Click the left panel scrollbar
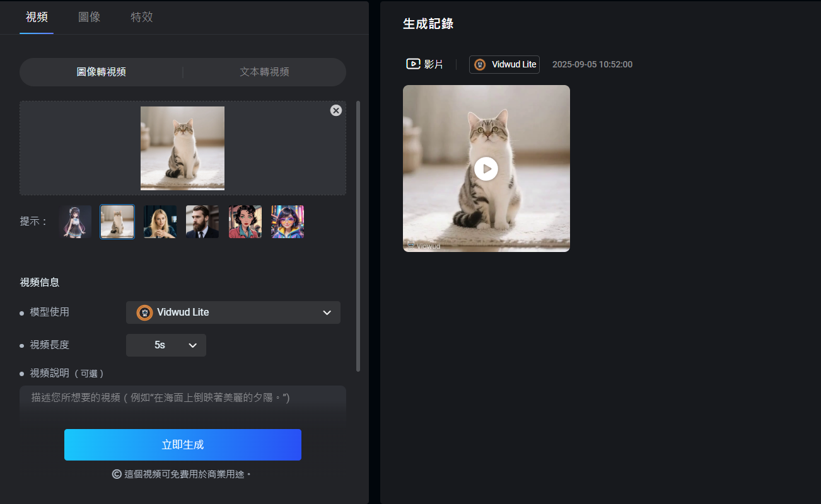The image size is (821, 504). [x=359, y=236]
